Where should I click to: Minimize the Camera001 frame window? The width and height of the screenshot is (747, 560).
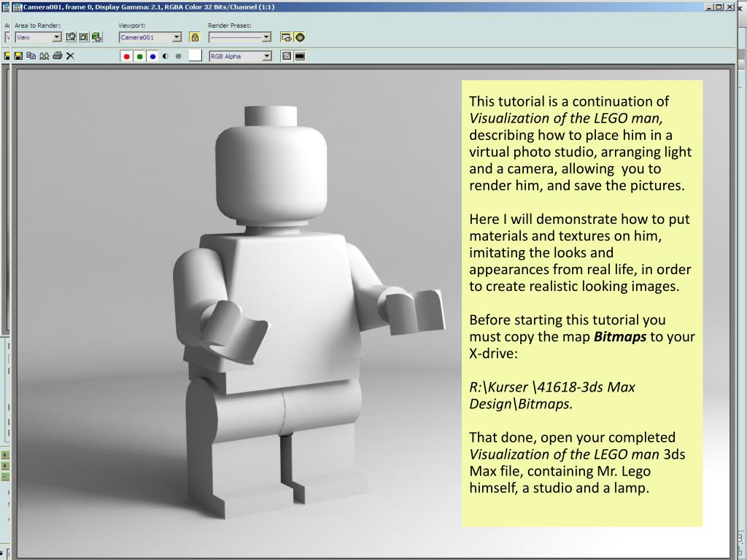[709, 7]
